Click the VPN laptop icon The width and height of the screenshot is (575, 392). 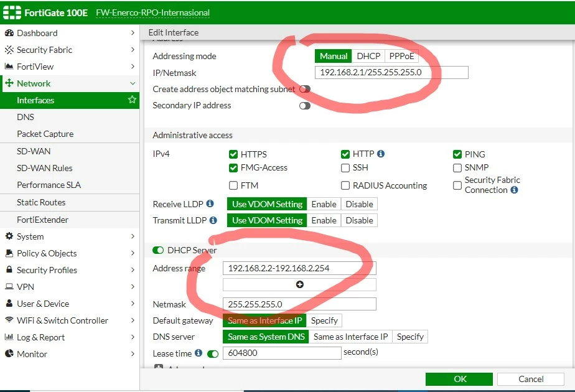tap(9, 286)
